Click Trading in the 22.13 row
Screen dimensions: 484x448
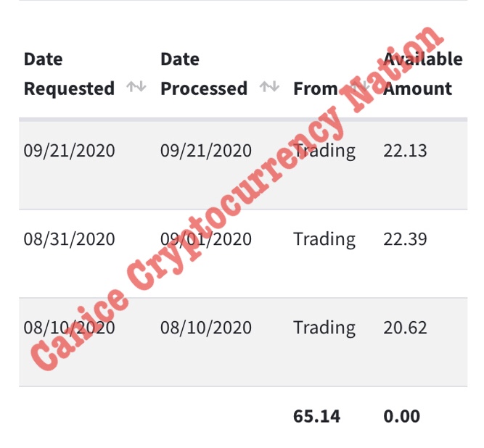324,151
